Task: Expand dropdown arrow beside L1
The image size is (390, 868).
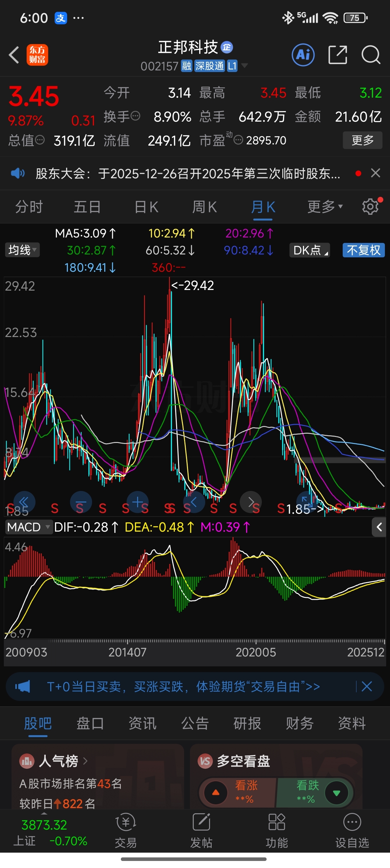Action: [x=245, y=65]
